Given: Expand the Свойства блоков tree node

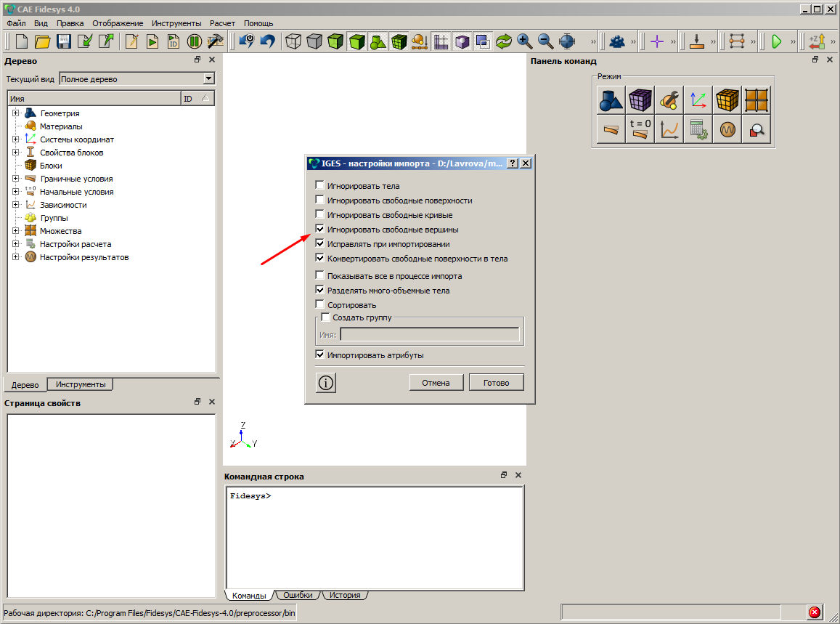Looking at the screenshot, I should pos(15,153).
